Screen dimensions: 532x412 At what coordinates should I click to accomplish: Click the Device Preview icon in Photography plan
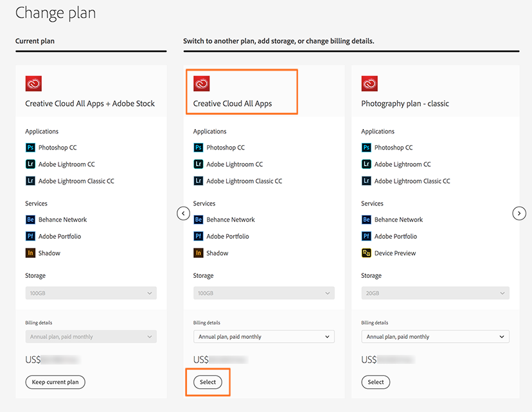coord(366,253)
